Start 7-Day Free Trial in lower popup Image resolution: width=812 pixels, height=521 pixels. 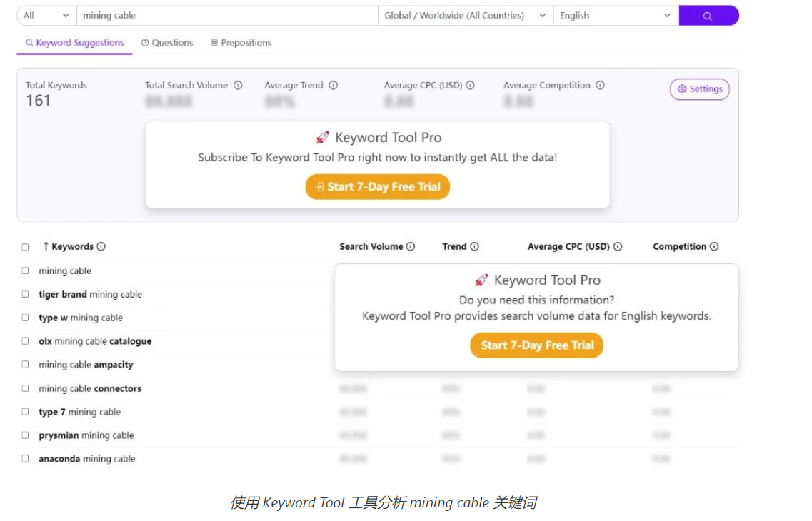[536, 345]
